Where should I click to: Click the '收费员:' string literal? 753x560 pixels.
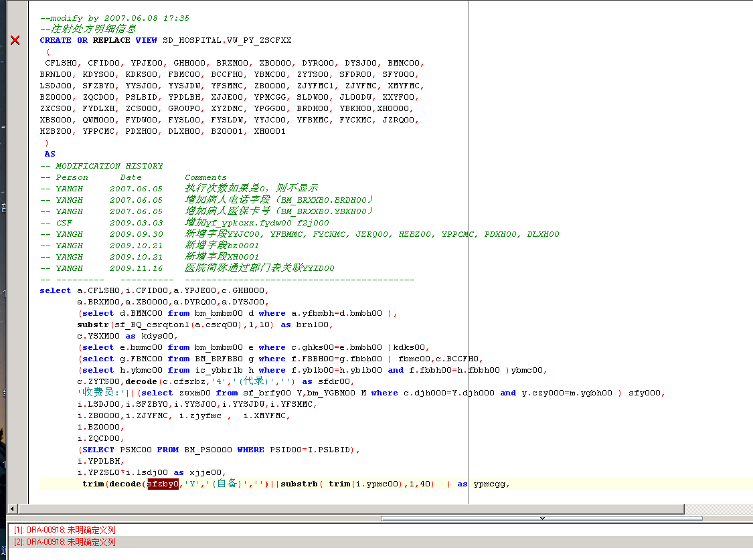[x=100, y=393]
